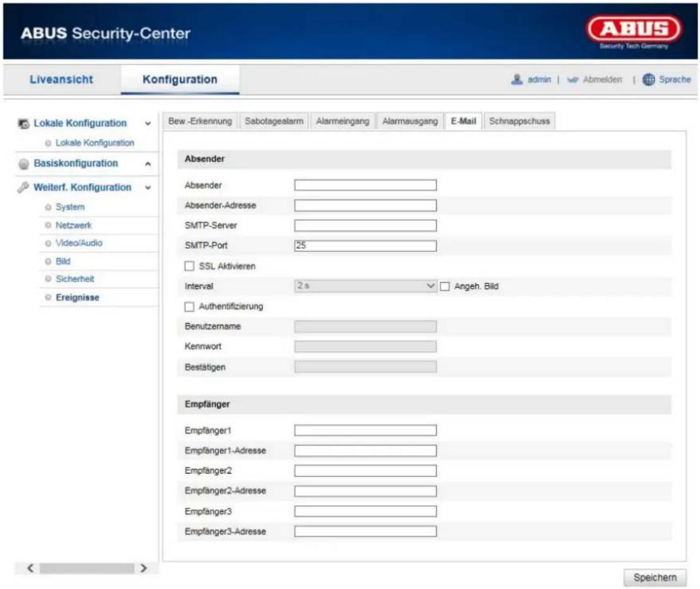Screen dimensions: 700x589
Task: Open the Lokale Konfiguration heading
Action: point(80,123)
